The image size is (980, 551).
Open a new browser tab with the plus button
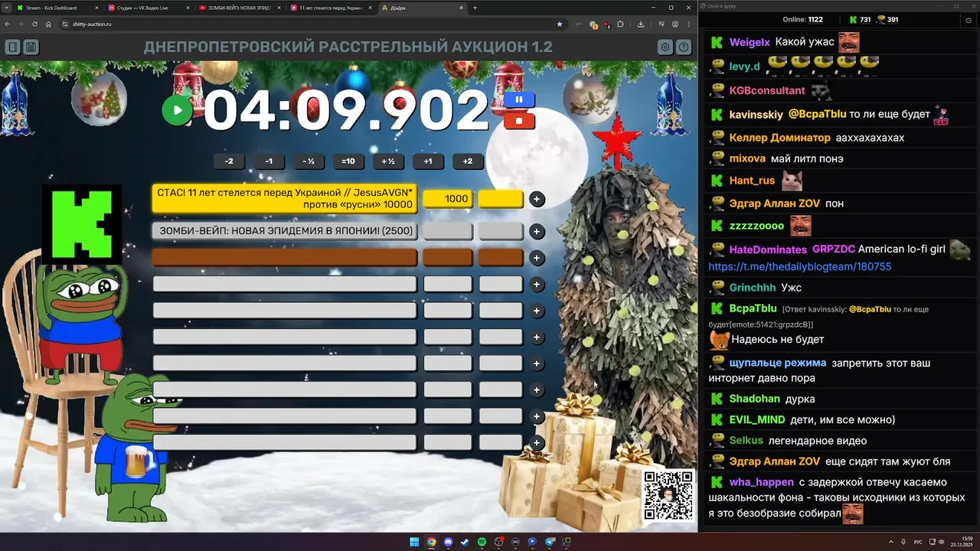click(475, 8)
